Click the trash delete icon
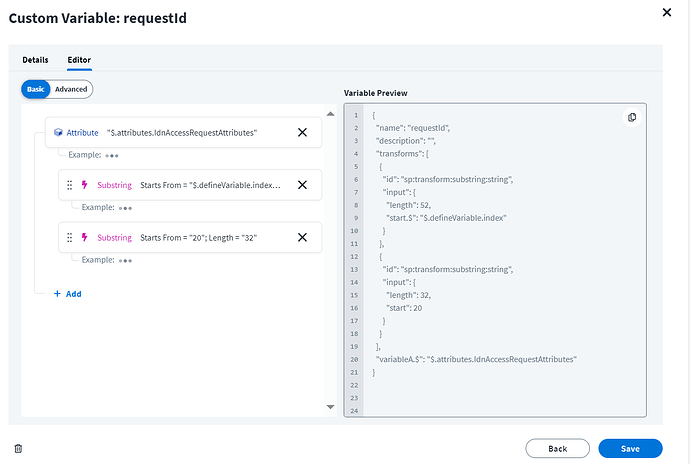Image resolution: width=690 pixels, height=464 pixels. click(x=18, y=449)
